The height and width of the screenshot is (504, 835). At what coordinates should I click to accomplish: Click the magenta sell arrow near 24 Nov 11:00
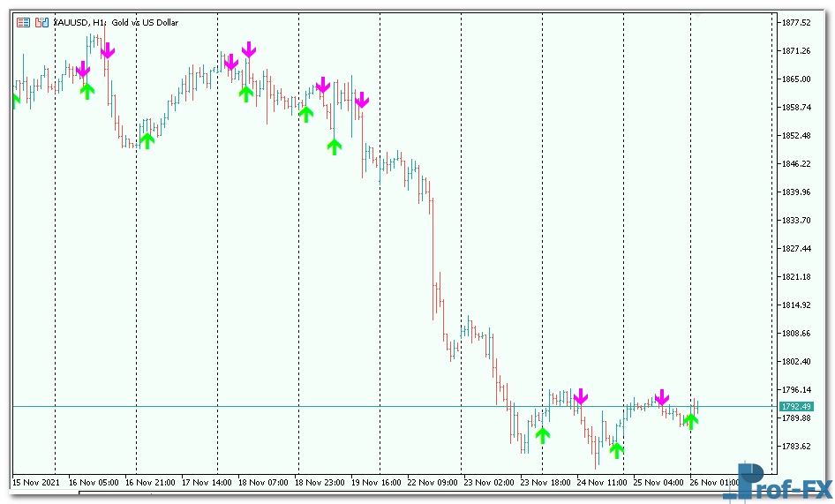point(580,397)
